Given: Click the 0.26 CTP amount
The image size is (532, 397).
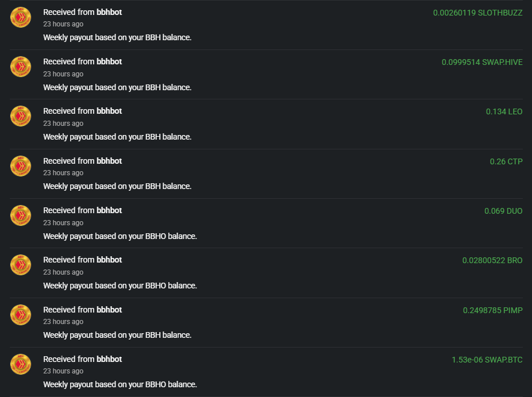Looking at the screenshot, I should click(506, 161).
